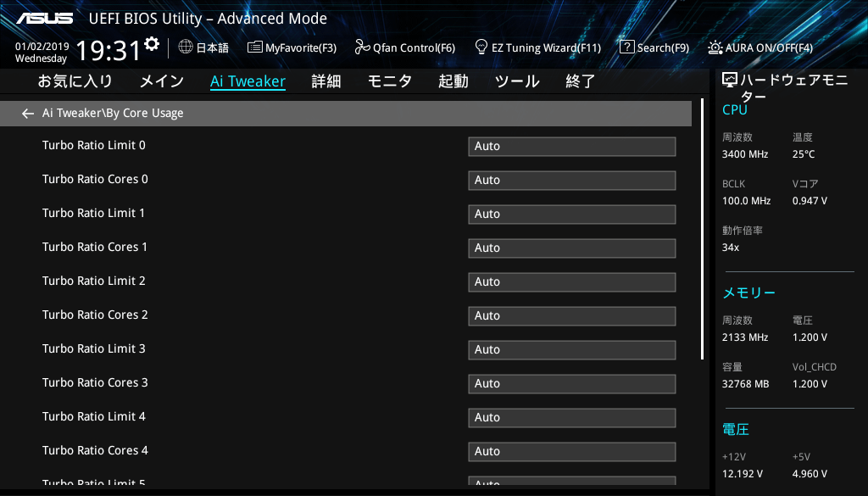Screen dimensions: 868x496
Task: Select the Turbo Ratio Limit 0 label
Action: (93, 145)
